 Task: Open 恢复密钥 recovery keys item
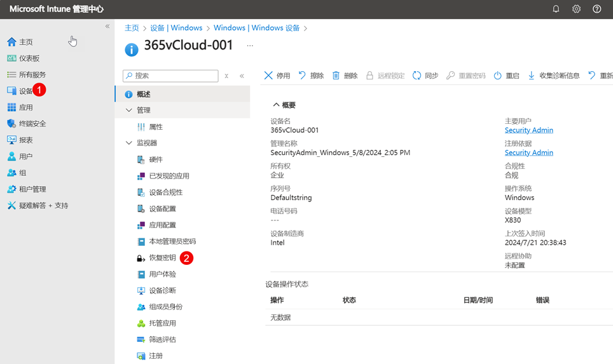click(x=162, y=258)
